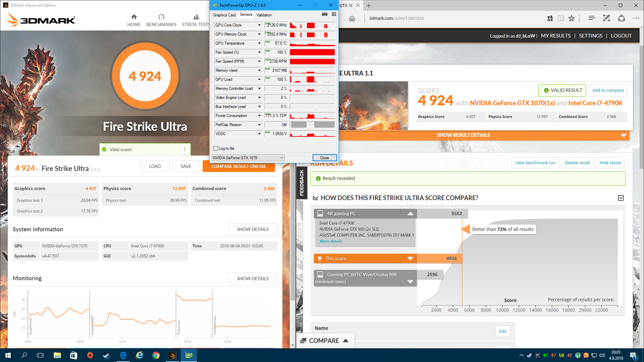This screenshot has width=644, height=362.
Task: Open Edge Hub panel
Action: (x=592, y=18)
